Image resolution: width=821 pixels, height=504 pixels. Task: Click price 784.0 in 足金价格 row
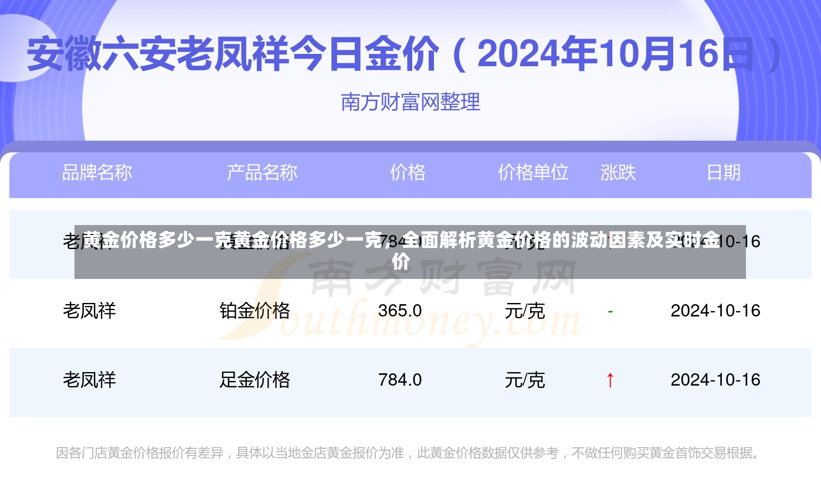[400, 380]
